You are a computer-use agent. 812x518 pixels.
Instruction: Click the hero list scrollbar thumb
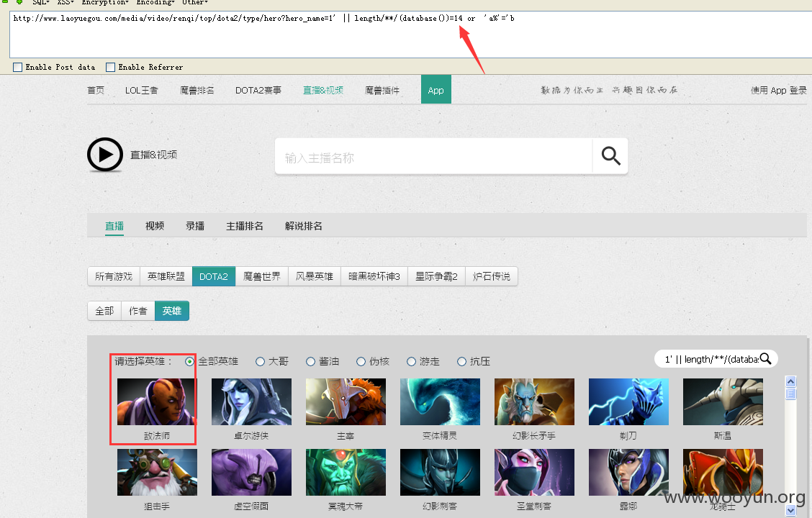coord(791,394)
